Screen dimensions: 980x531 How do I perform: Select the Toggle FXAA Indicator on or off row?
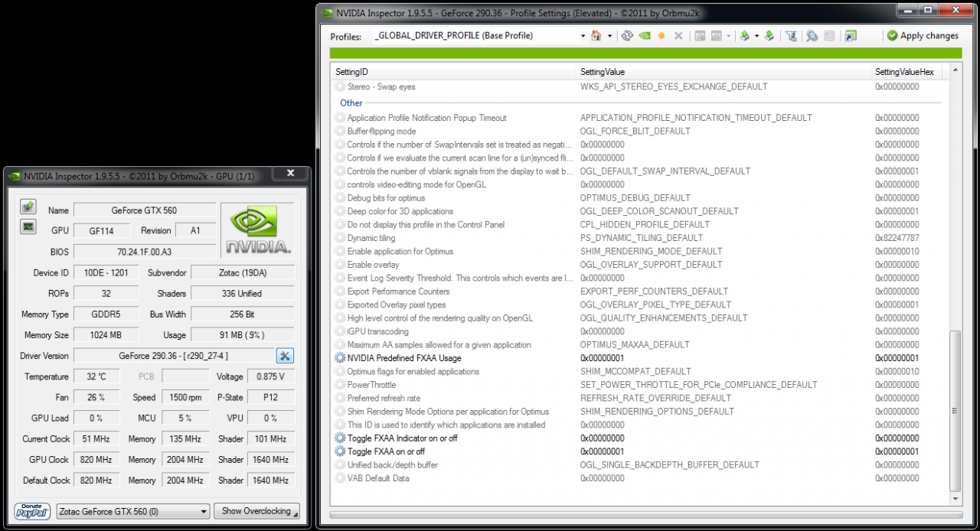(637, 438)
